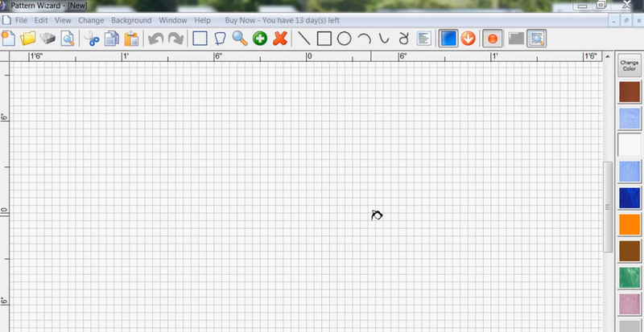Minimize the inner document window
Screen dimensions: 644x332
[613, 21]
